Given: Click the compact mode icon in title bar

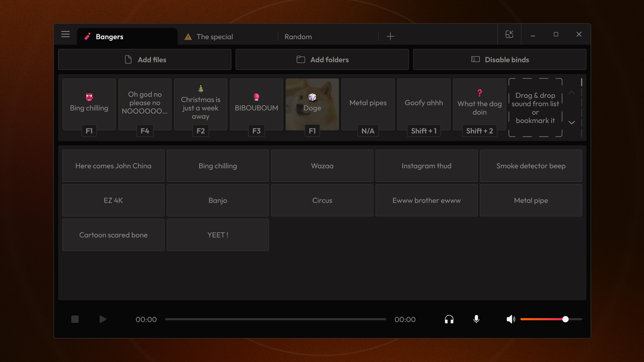Looking at the screenshot, I should [x=509, y=34].
